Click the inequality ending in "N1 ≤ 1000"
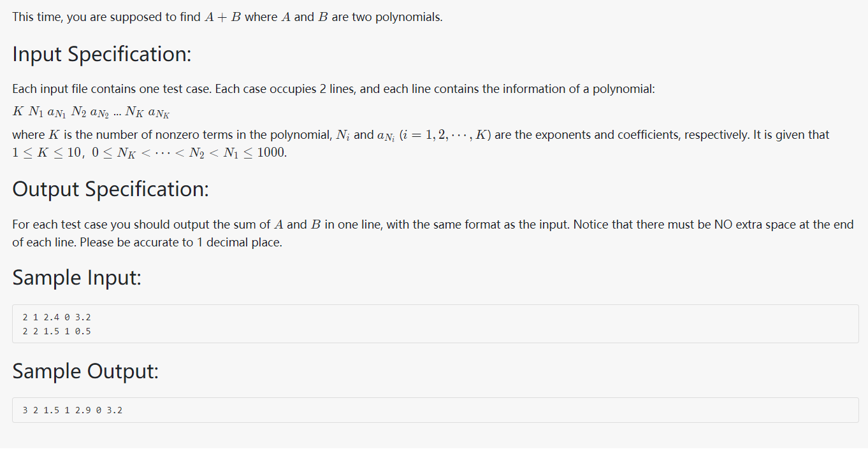 (x=190, y=153)
